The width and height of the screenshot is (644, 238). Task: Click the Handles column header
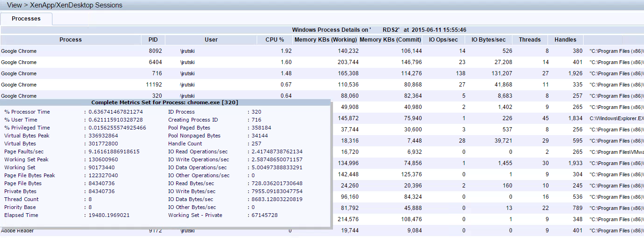pyautogui.click(x=565, y=40)
